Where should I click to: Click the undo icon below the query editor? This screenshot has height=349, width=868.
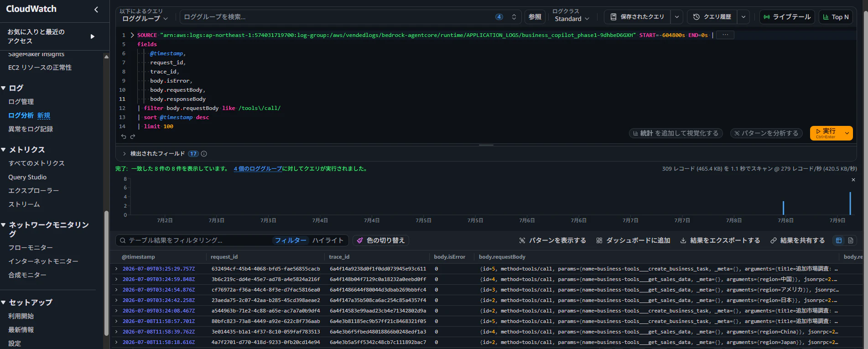(x=124, y=136)
